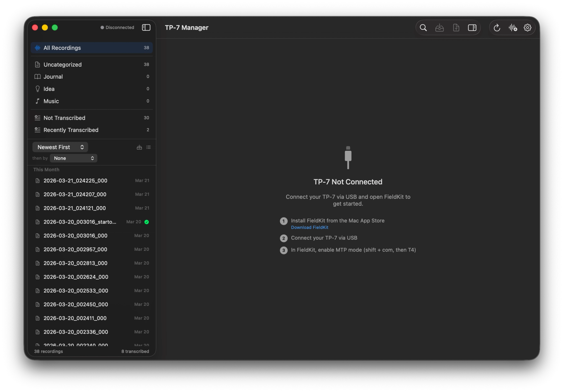Select recording 2026-03-20_002624_000
Screen dimensions: 564x392
(92, 277)
